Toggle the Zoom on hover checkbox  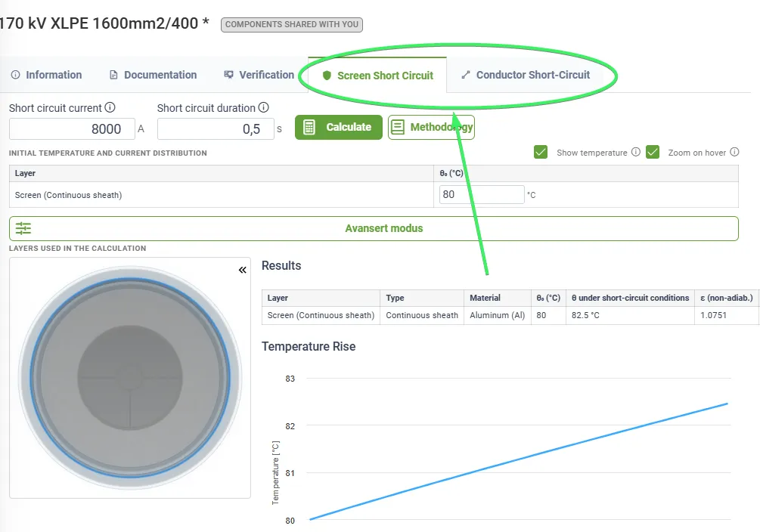[x=653, y=152]
